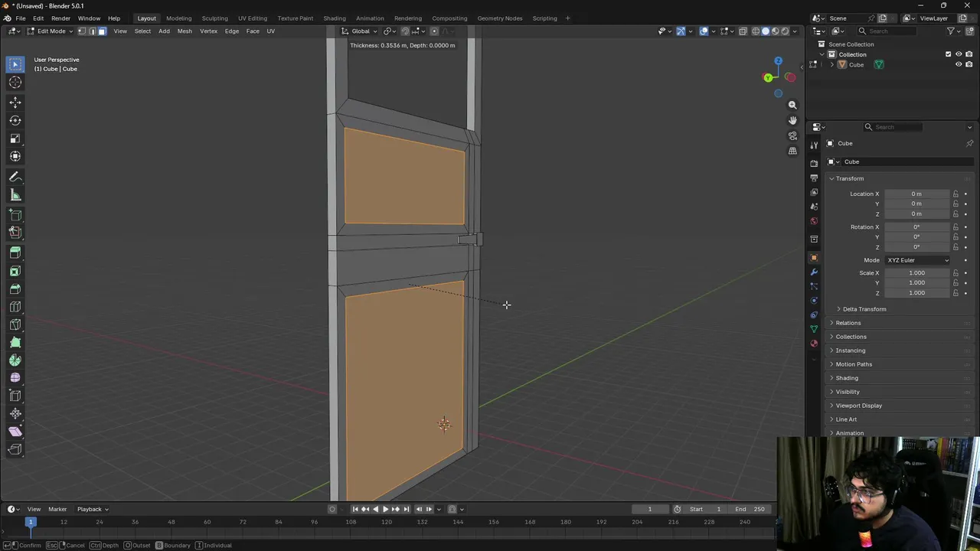Open the Mesh menu
This screenshot has height=551, width=980.
[x=185, y=31]
